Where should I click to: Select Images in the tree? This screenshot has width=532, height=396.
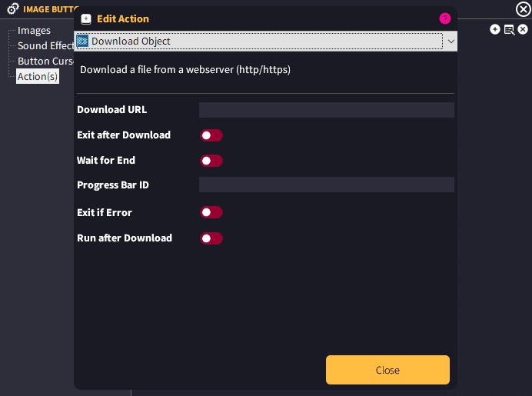click(34, 31)
